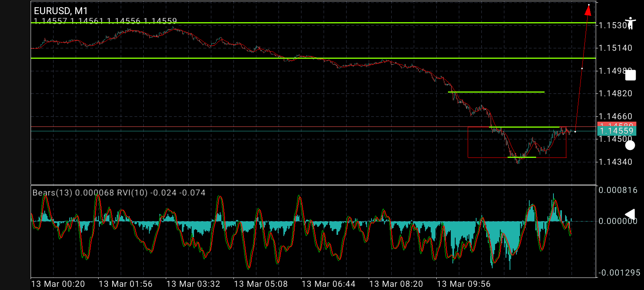Tap the accessibility shortcut person icon
Screen dimensions: 644x290
click(x=630, y=23)
